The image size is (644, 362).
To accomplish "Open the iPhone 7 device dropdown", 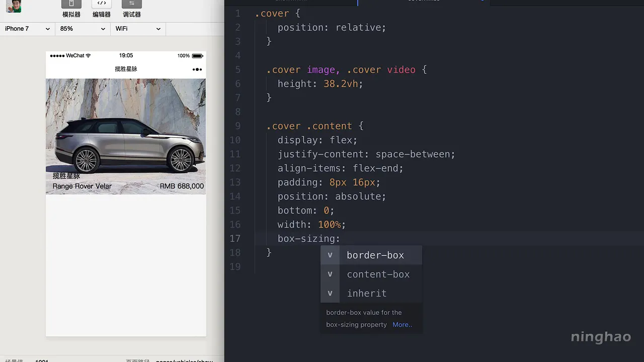I will (28, 29).
